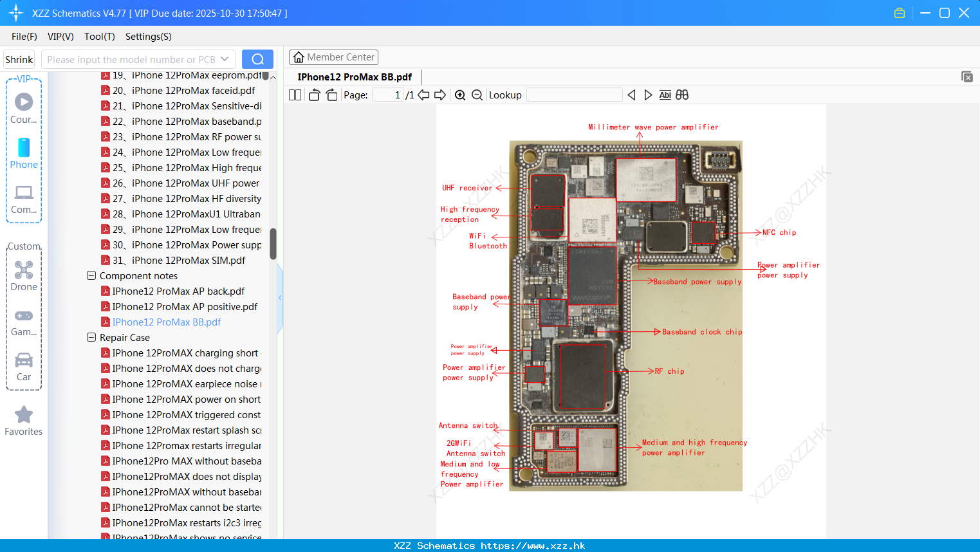Screen dimensions: 980x552
Task: Open the Favorites star
Action: [x=24, y=421]
